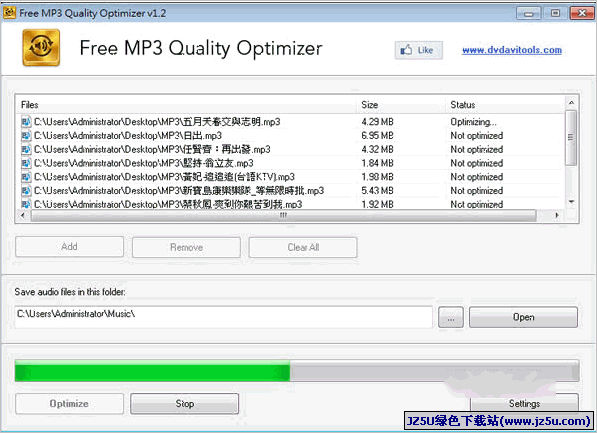Click the horizontal scrollbar left arrow
This screenshot has height=433, width=597.
point(23,215)
